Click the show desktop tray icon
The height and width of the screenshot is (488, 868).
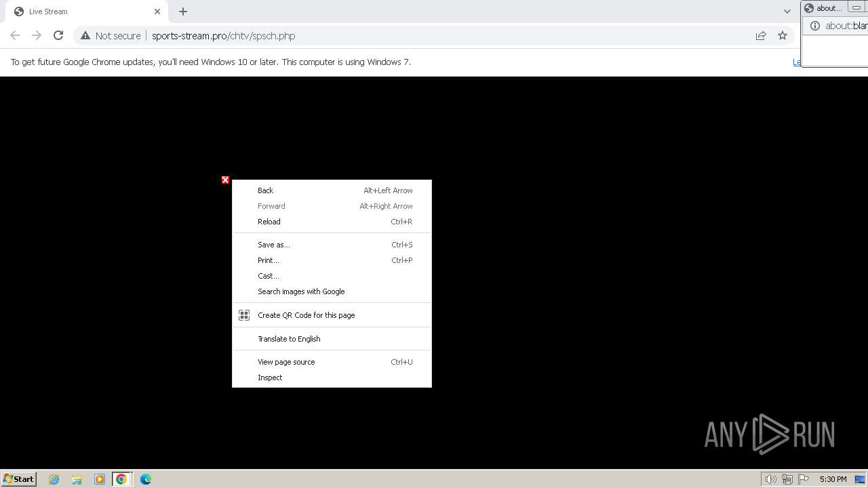coord(860,479)
